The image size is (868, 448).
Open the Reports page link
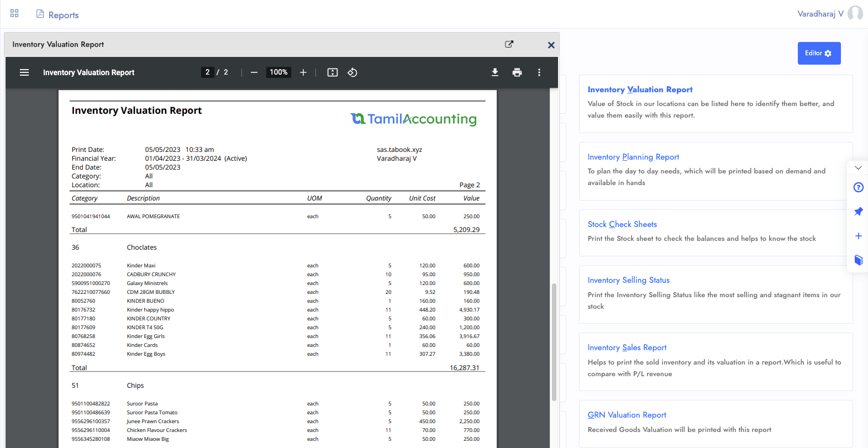pos(64,15)
